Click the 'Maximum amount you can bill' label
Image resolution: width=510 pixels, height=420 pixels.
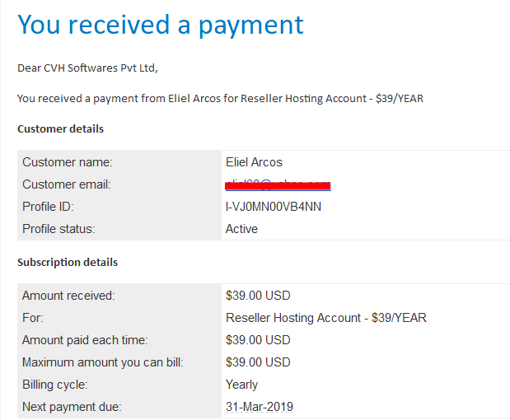[x=103, y=362]
